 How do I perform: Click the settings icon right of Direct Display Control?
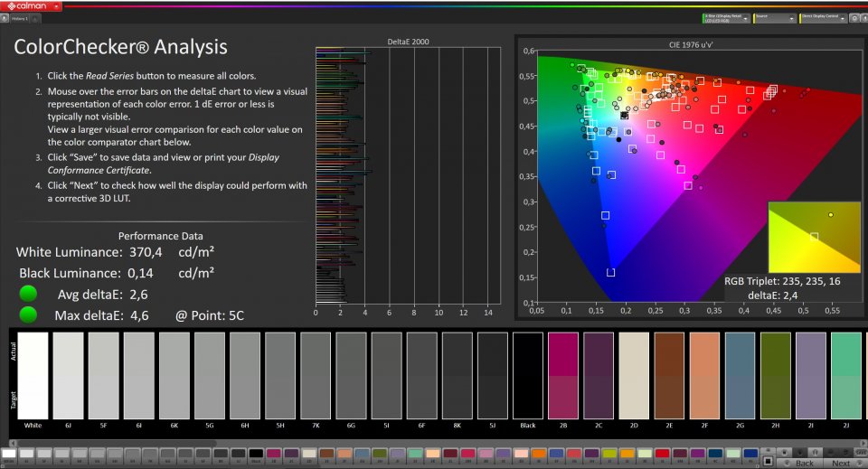point(854,18)
